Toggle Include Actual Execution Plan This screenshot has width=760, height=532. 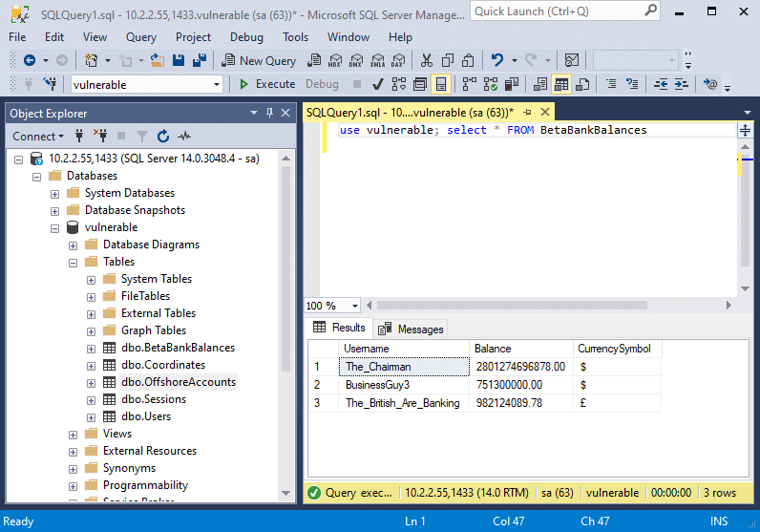point(470,84)
